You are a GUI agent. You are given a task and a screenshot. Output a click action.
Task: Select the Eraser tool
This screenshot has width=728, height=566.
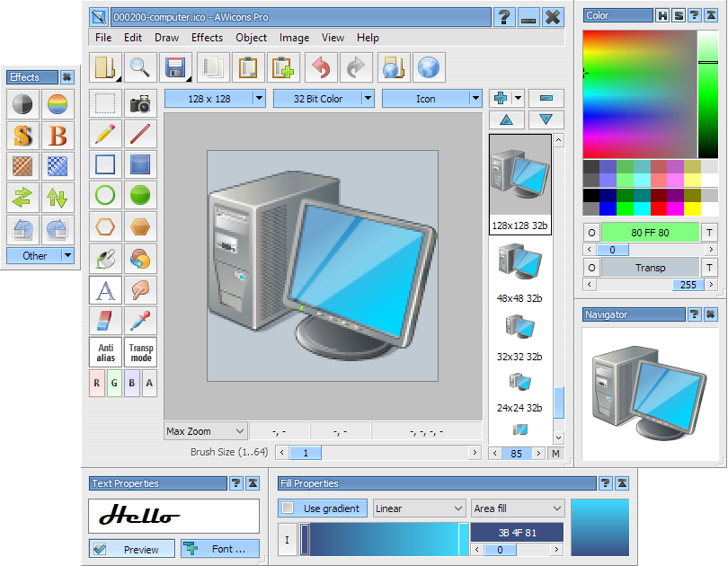[x=105, y=321]
